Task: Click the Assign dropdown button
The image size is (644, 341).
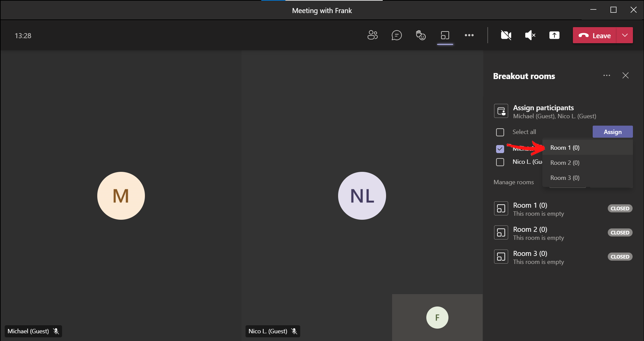Action: point(612,132)
